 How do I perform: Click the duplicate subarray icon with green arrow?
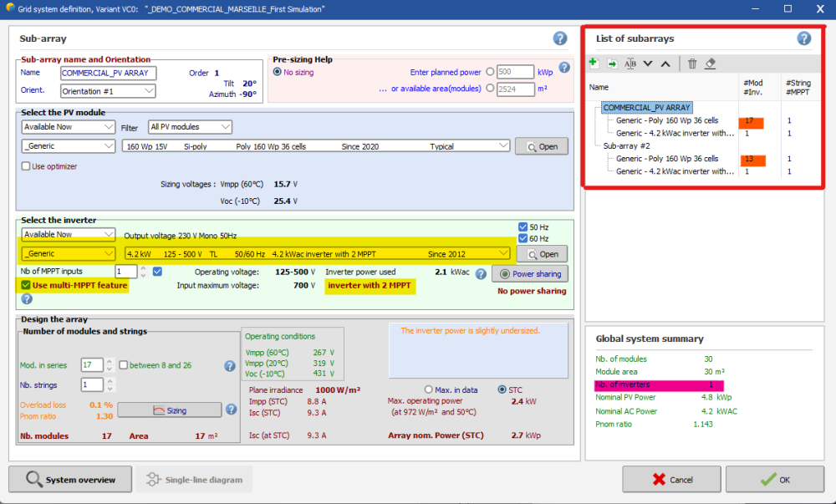612,64
